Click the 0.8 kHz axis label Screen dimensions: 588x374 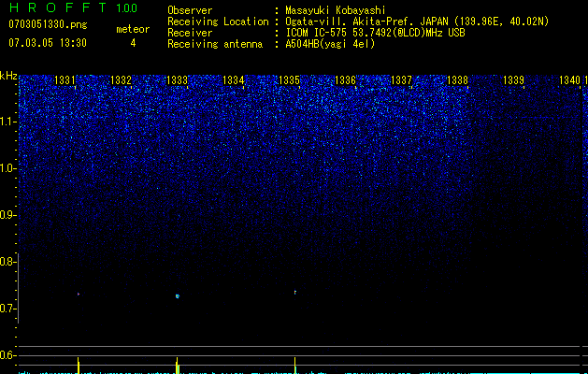(x=7, y=262)
